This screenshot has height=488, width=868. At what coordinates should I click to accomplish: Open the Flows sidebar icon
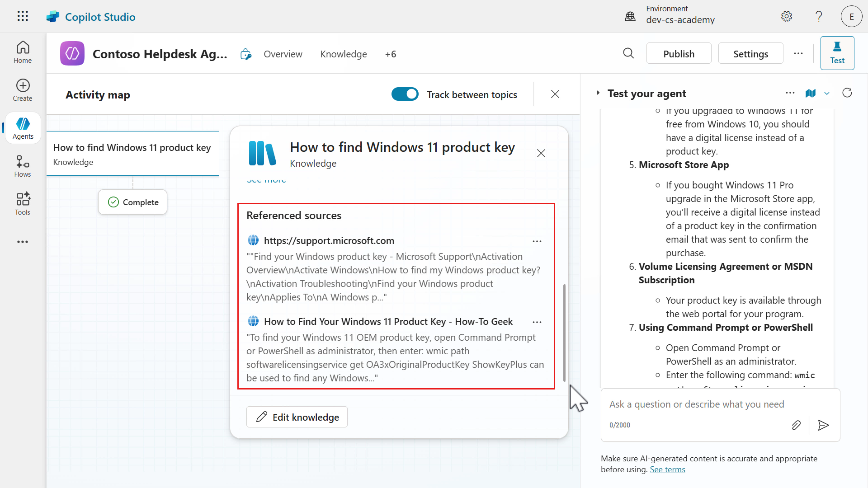tap(23, 166)
